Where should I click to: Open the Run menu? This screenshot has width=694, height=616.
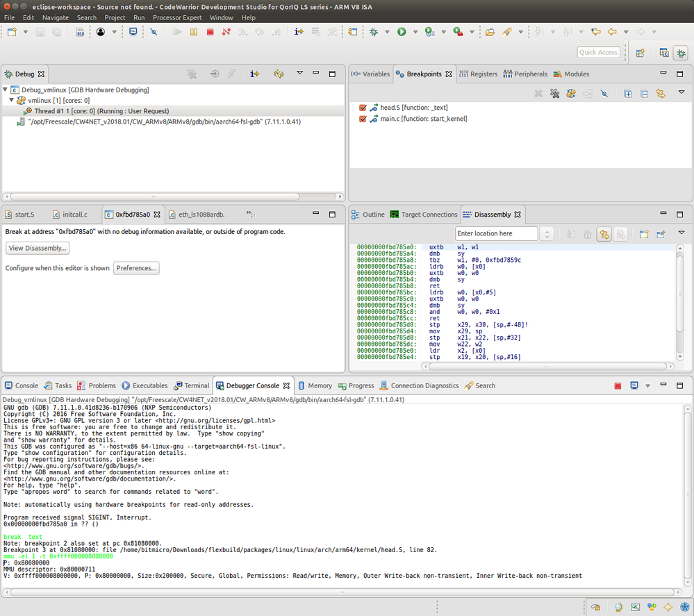[x=139, y=17]
